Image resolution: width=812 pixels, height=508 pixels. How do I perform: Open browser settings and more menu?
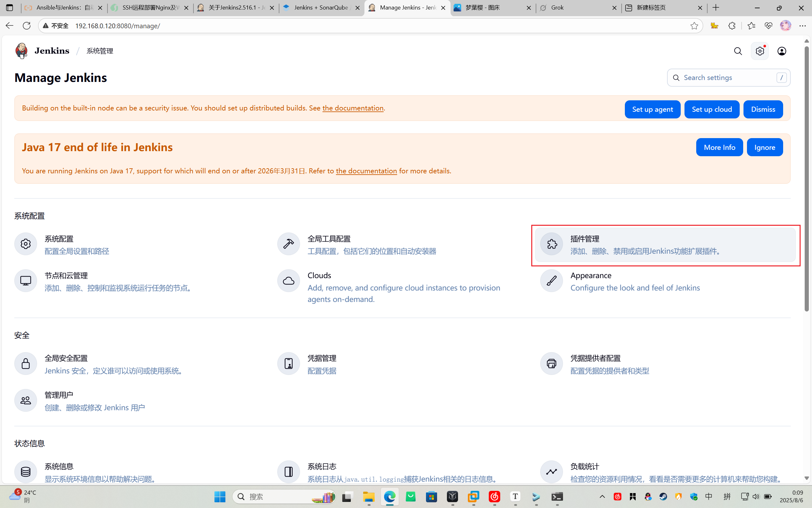[x=802, y=25]
